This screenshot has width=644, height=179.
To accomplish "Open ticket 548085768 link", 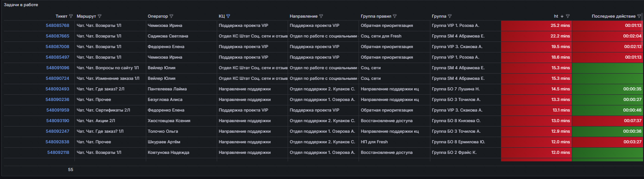I will tap(57, 26).
